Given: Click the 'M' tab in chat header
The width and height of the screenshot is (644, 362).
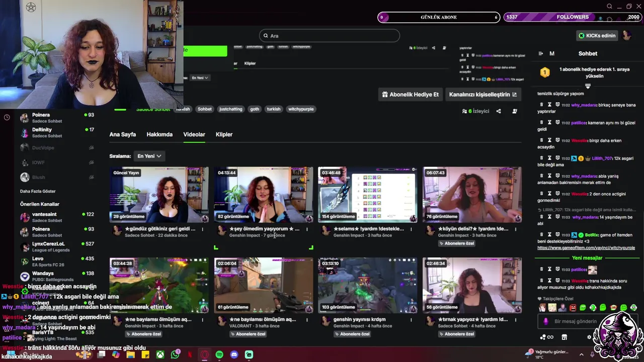Looking at the screenshot, I should 552,53.
